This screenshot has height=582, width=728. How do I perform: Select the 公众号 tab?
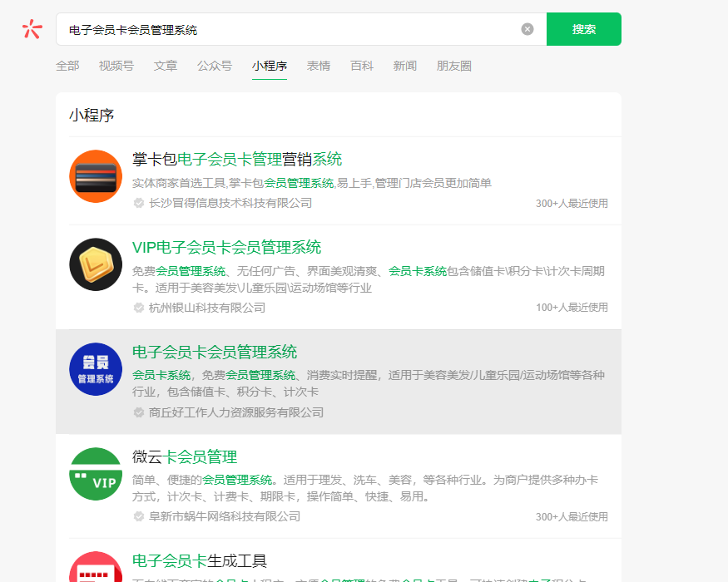click(215, 66)
